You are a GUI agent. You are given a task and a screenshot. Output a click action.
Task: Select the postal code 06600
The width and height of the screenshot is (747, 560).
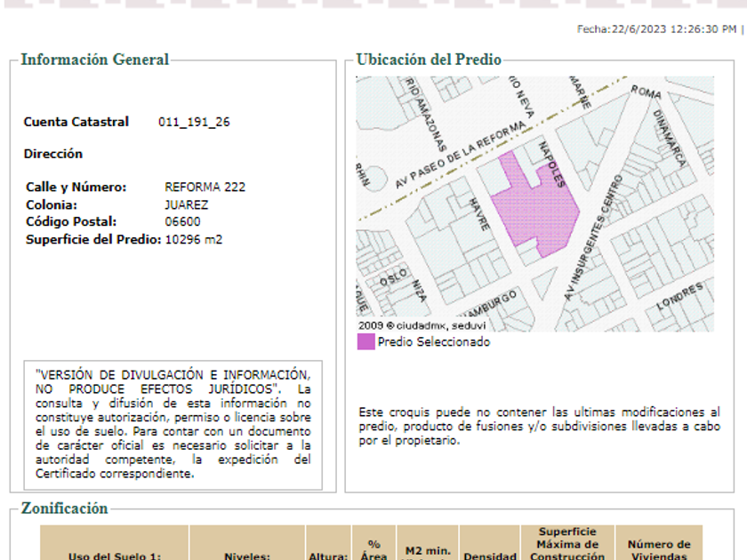click(182, 222)
